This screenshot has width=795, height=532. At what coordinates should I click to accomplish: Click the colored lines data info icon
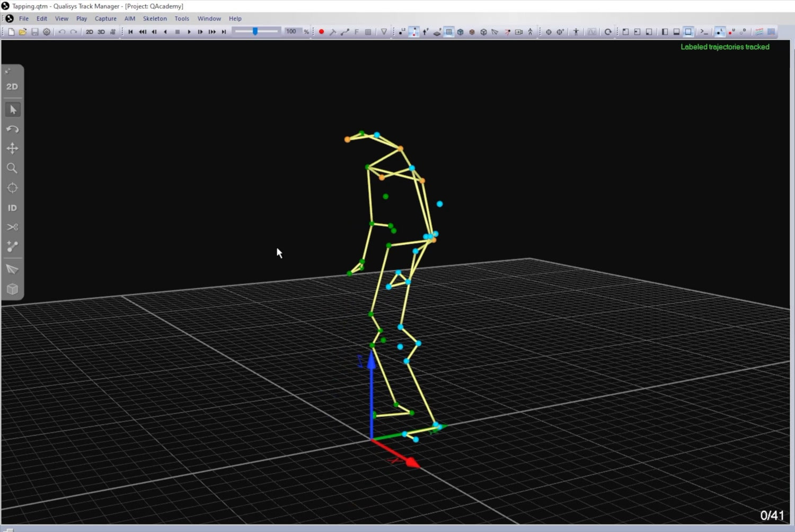[x=759, y=32]
